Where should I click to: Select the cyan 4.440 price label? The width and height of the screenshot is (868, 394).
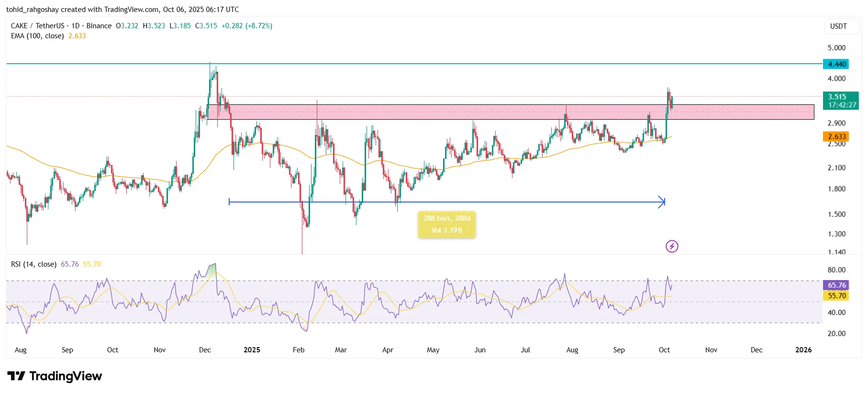point(836,64)
